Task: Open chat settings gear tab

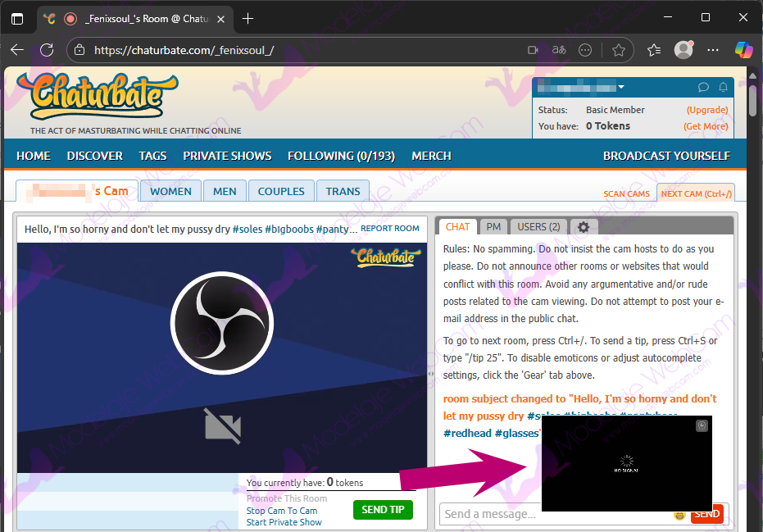Action: click(x=583, y=227)
